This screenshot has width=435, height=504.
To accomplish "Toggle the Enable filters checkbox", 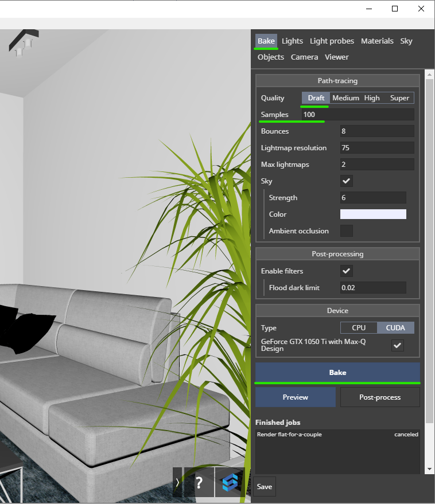I will point(347,271).
